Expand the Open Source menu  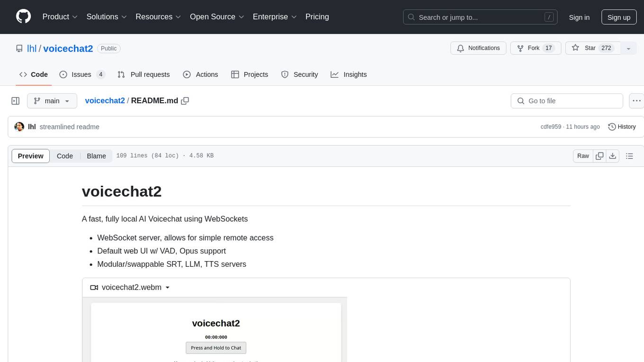point(217,17)
